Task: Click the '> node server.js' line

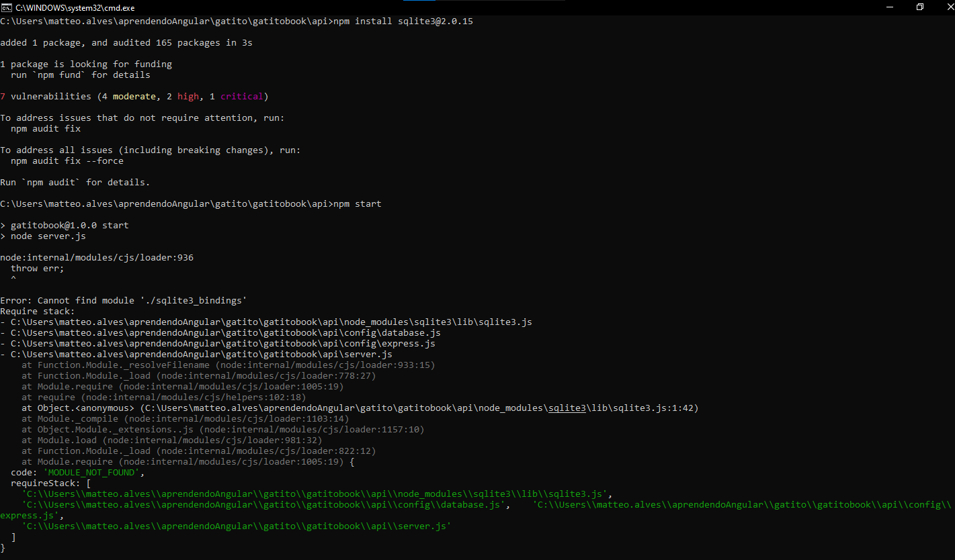Action: coord(43,236)
